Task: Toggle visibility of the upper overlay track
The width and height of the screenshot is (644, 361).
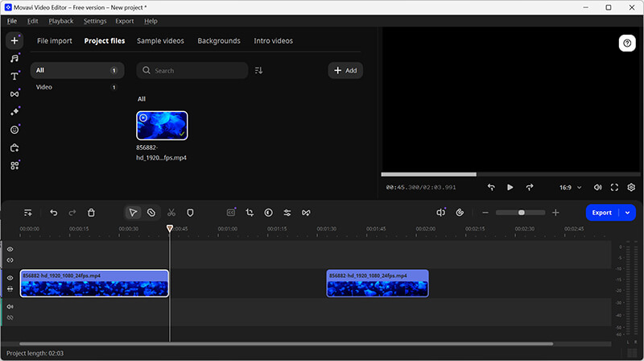Action: pyautogui.click(x=10, y=249)
